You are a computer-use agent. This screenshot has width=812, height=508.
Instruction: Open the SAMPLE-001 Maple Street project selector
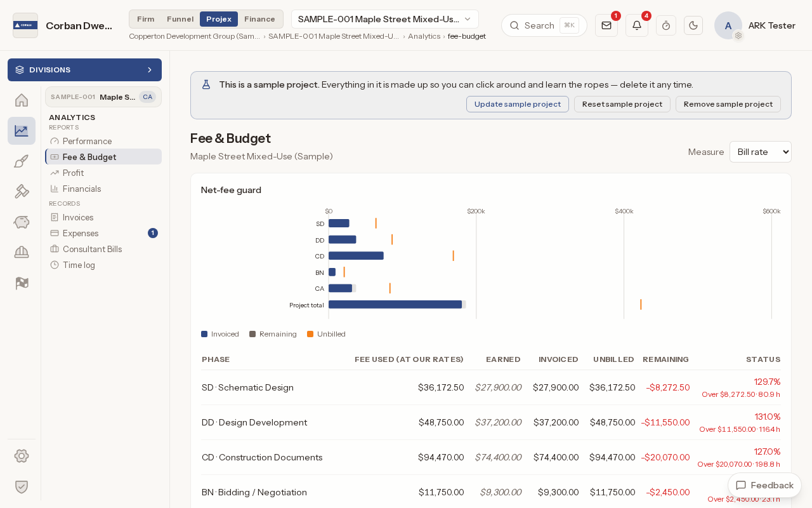(x=385, y=19)
